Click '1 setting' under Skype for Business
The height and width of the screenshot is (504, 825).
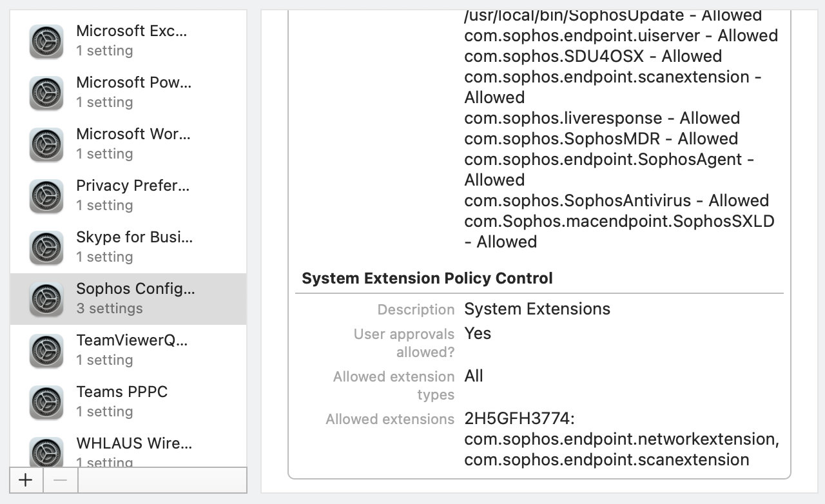tap(104, 257)
